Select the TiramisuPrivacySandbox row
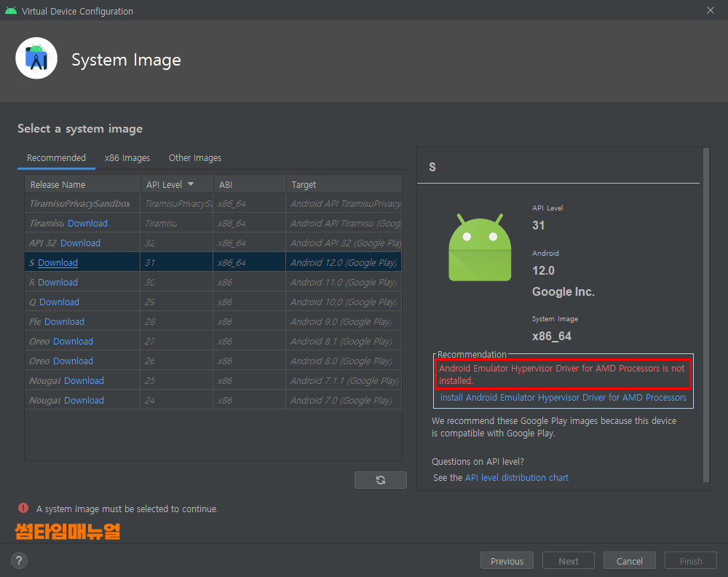Viewport: 728px width, 577px height. click(x=213, y=203)
